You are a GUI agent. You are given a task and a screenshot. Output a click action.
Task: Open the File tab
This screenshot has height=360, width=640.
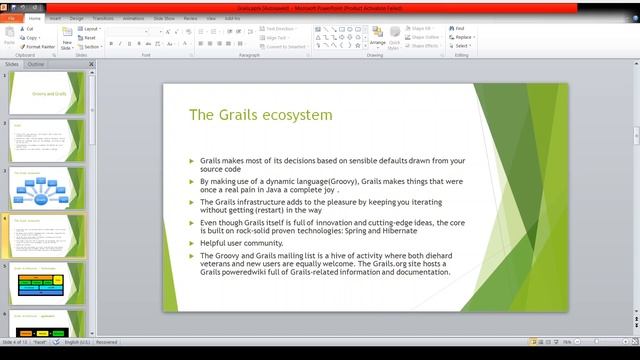[x=11, y=19]
